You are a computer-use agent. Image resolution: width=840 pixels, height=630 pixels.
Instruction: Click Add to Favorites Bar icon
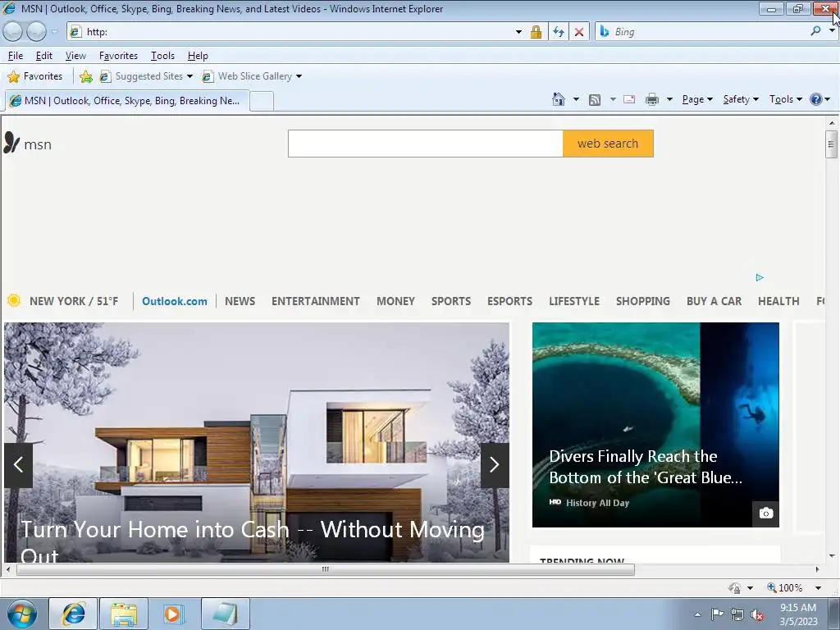coord(85,76)
